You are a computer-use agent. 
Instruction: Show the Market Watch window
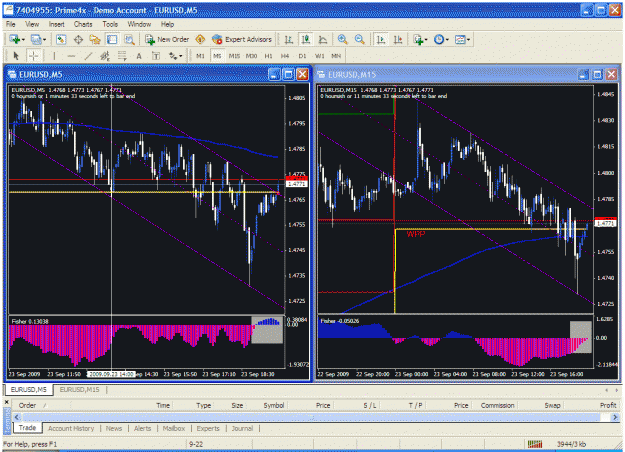coord(61,39)
